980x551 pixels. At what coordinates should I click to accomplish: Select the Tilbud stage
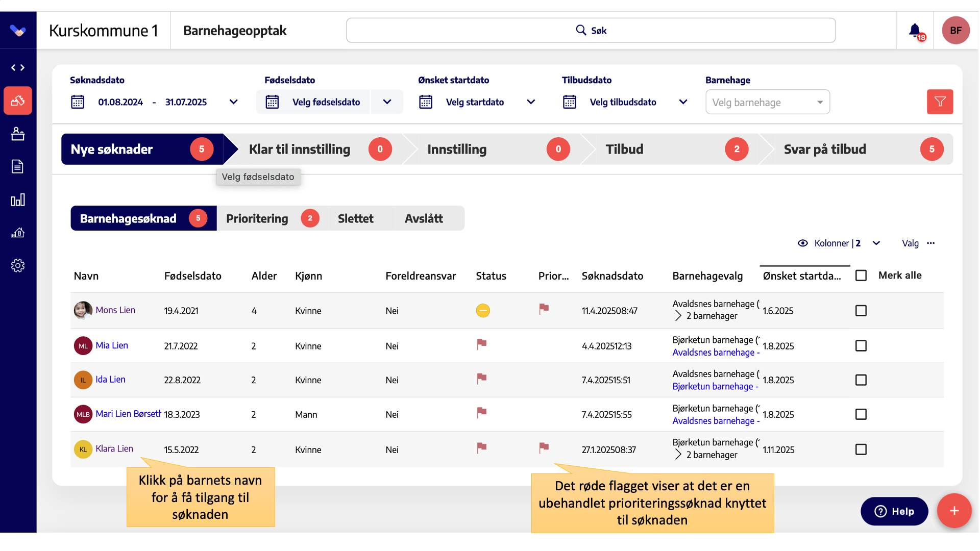coord(677,149)
